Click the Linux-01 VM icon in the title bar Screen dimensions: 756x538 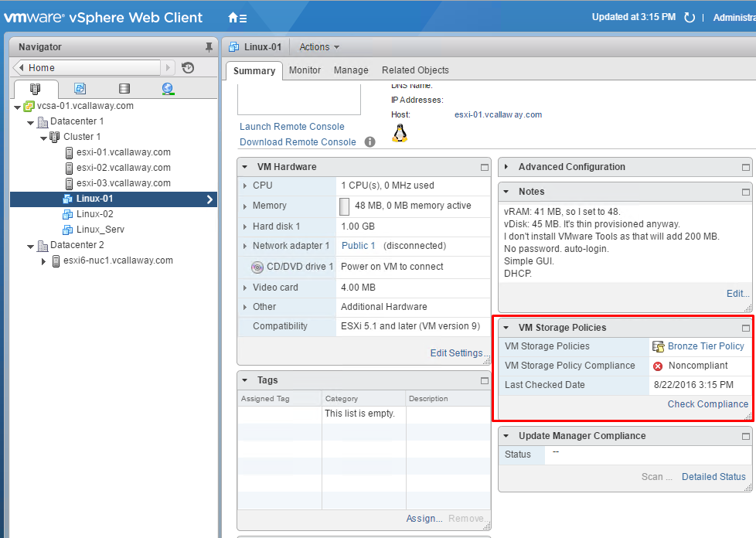point(234,47)
